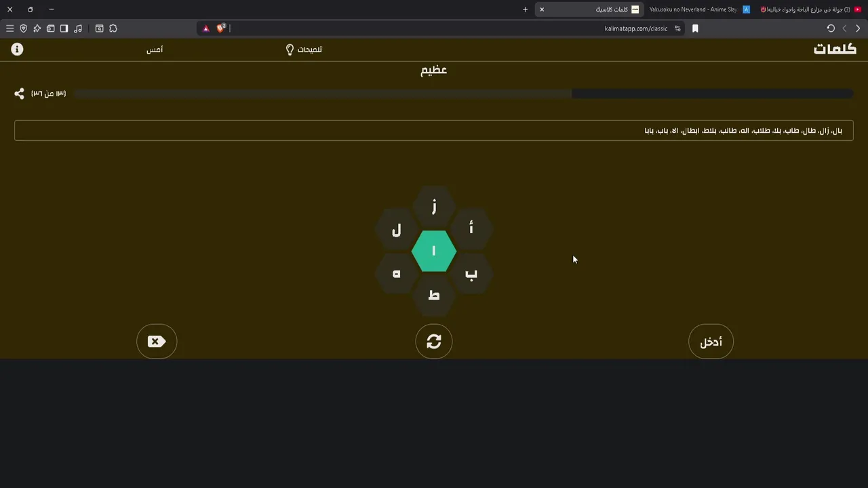Switch to the Yakusoku no Neverland tab
Image resolution: width=868 pixels, height=488 pixels.
[x=699, y=9]
